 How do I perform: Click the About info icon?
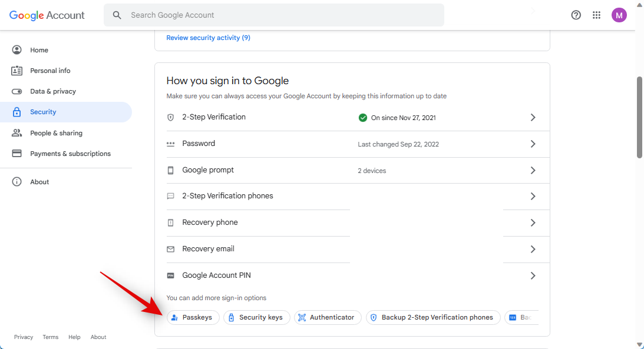[x=17, y=182]
